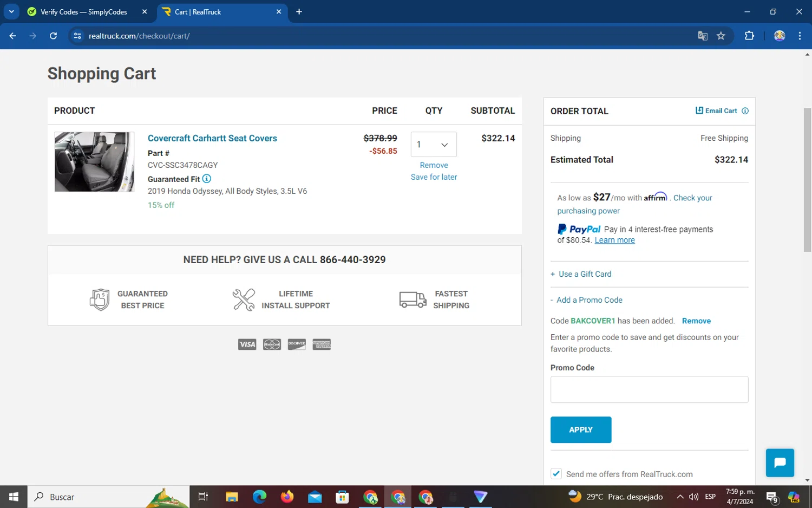The width and height of the screenshot is (812, 508).
Task: Open Microsoft Edge from the taskbar
Action: [259, 497]
